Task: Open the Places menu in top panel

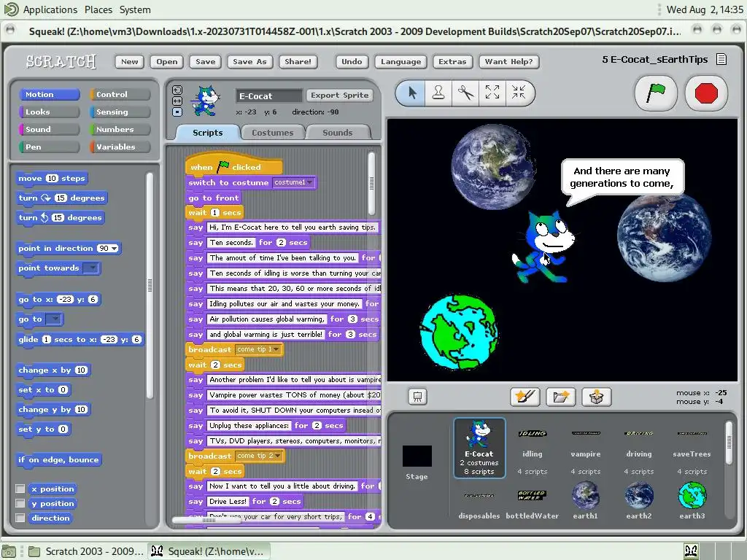Action: click(98, 9)
